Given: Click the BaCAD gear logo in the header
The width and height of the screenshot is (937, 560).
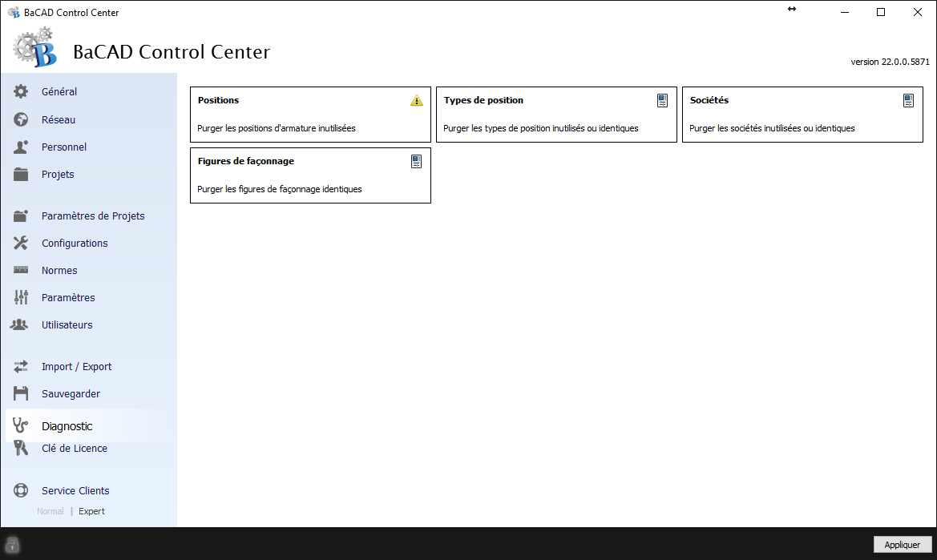Looking at the screenshot, I should [34, 47].
